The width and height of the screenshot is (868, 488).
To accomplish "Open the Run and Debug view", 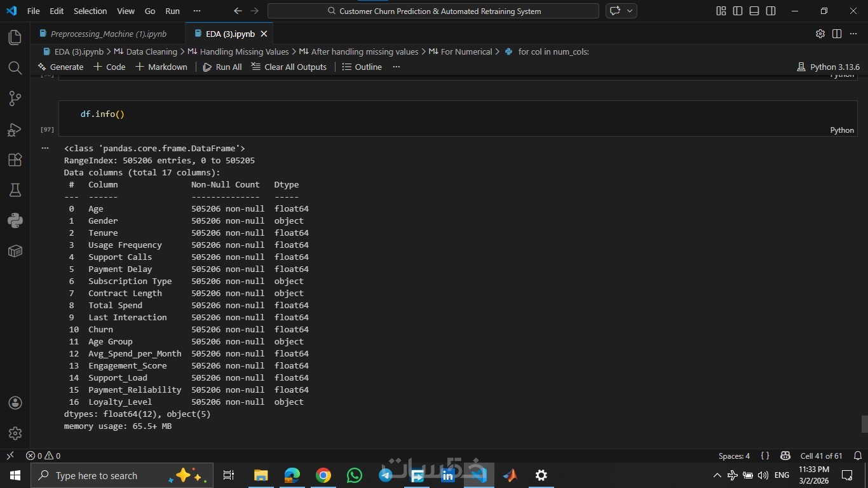I will [x=15, y=130].
